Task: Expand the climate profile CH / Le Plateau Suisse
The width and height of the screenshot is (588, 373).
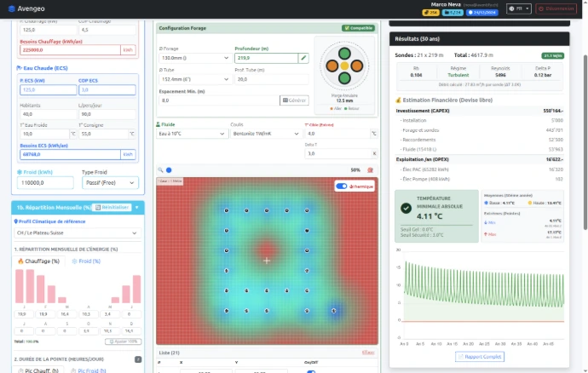Action: point(78,232)
